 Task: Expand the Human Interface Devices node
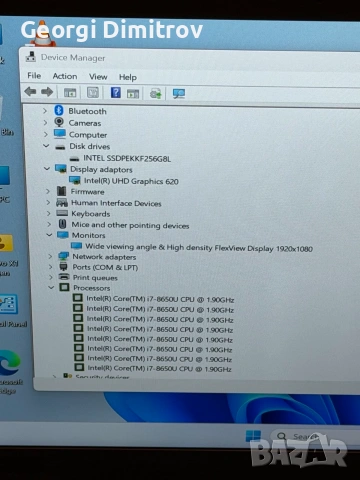48,202
